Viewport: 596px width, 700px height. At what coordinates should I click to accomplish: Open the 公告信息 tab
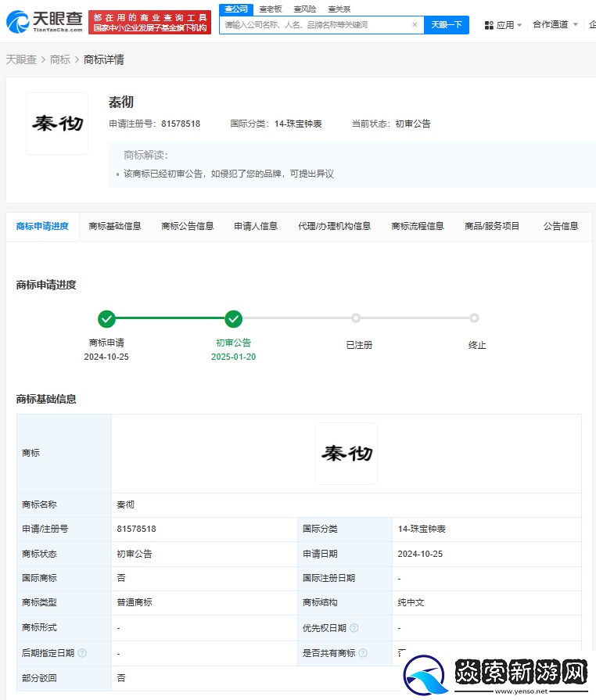click(x=561, y=226)
